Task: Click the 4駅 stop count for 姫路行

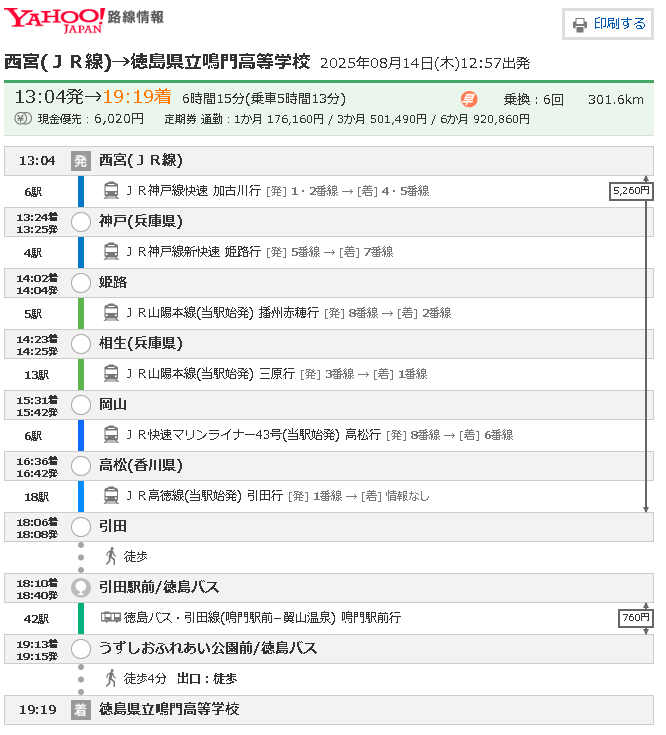Action: point(33,253)
